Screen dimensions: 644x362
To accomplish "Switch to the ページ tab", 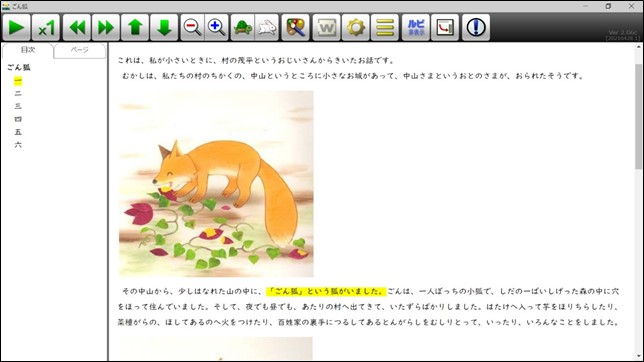I will pos(80,50).
